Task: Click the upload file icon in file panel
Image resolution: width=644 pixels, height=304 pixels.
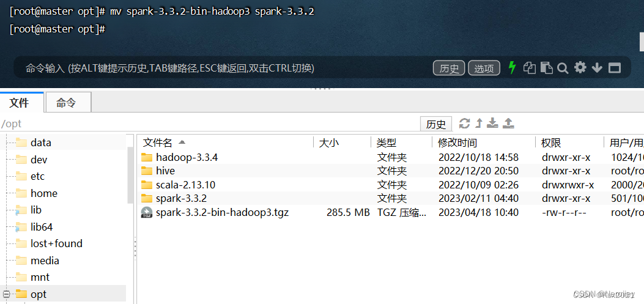Action: (x=508, y=123)
